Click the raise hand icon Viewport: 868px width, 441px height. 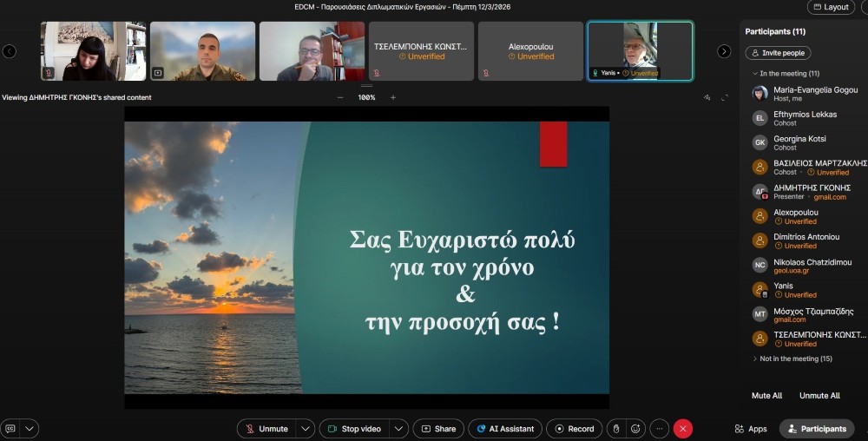(x=615, y=429)
